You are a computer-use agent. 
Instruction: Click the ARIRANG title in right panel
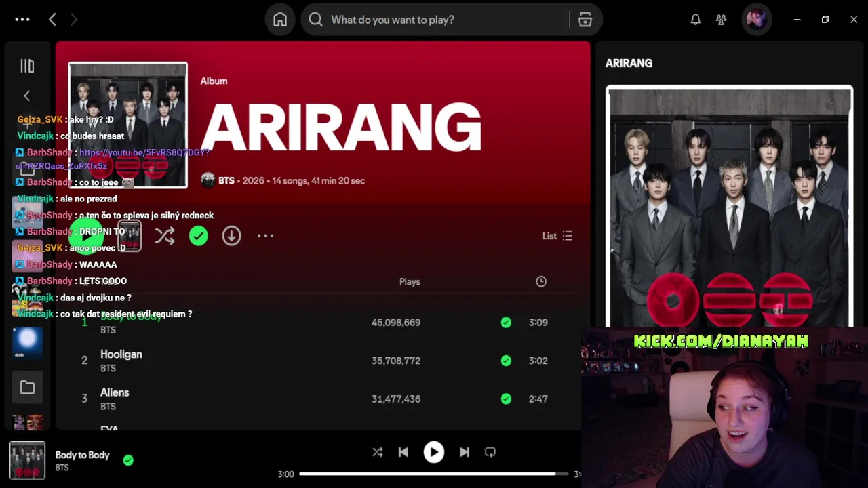pyautogui.click(x=629, y=63)
